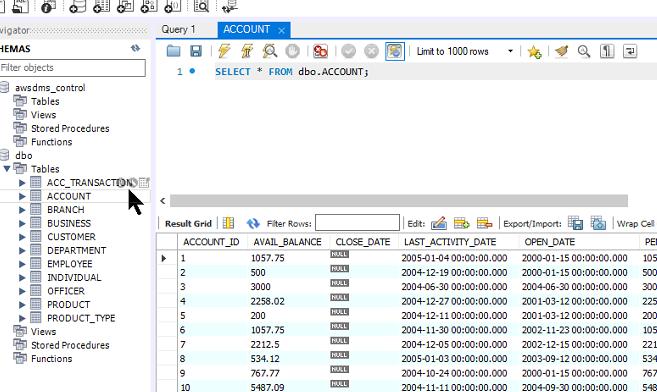Expand the INDIVIDUAL table node

tap(22, 277)
